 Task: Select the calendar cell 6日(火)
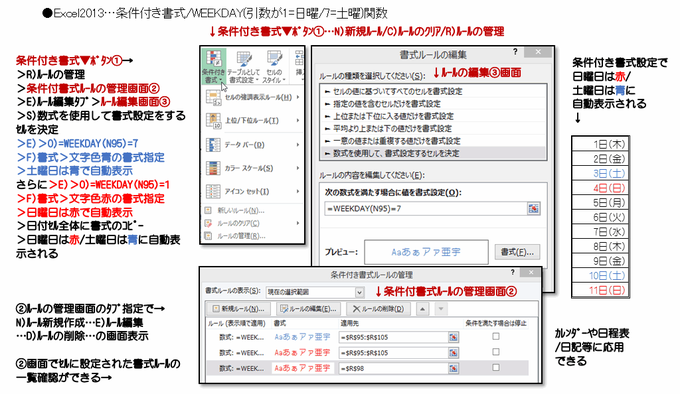pyautogui.click(x=601, y=217)
